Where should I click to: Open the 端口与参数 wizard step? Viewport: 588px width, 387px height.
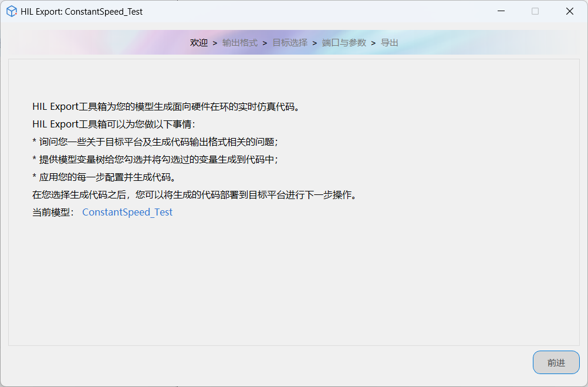[x=344, y=43]
